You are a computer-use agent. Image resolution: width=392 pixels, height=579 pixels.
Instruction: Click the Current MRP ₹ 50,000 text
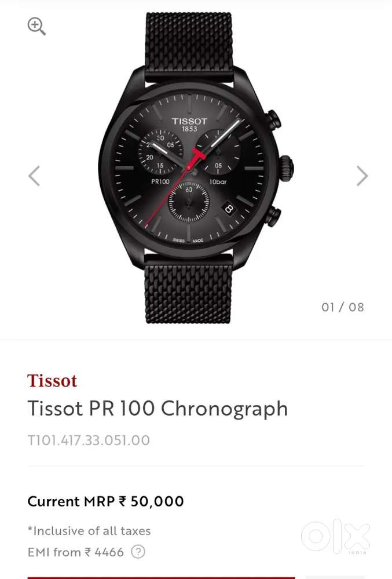coord(105,501)
